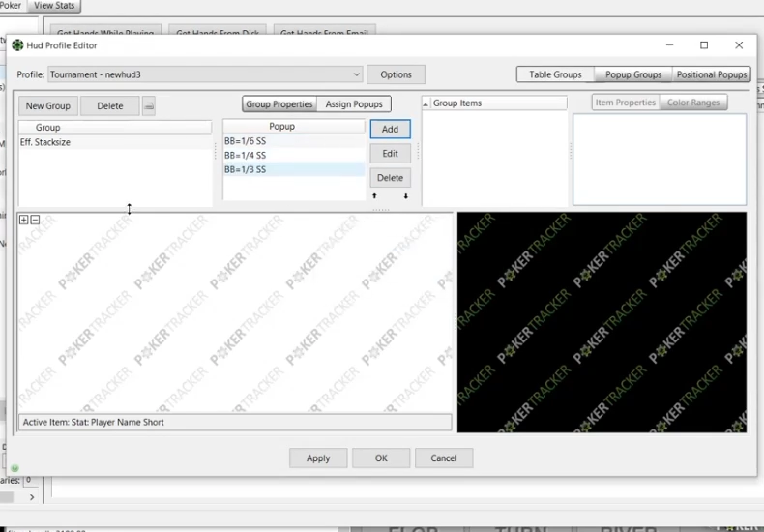Move popup down with the down arrow

point(405,195)
